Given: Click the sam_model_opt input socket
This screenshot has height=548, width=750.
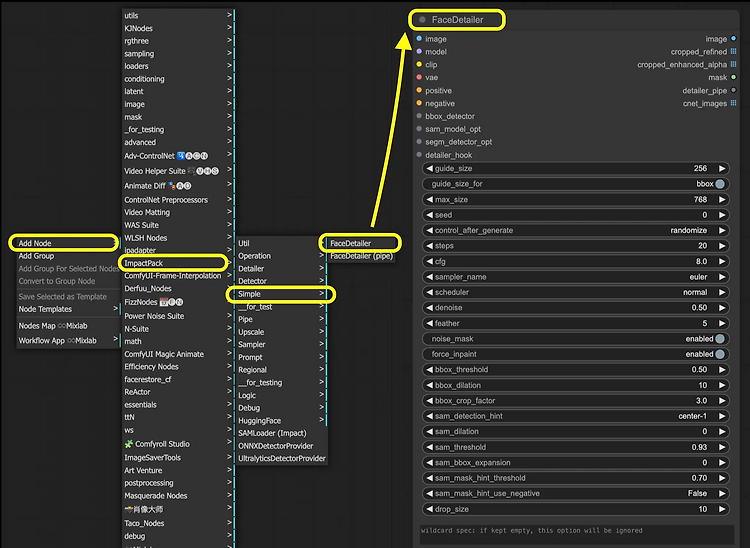Looking at the screenshot, I should [x=419, y=129].
